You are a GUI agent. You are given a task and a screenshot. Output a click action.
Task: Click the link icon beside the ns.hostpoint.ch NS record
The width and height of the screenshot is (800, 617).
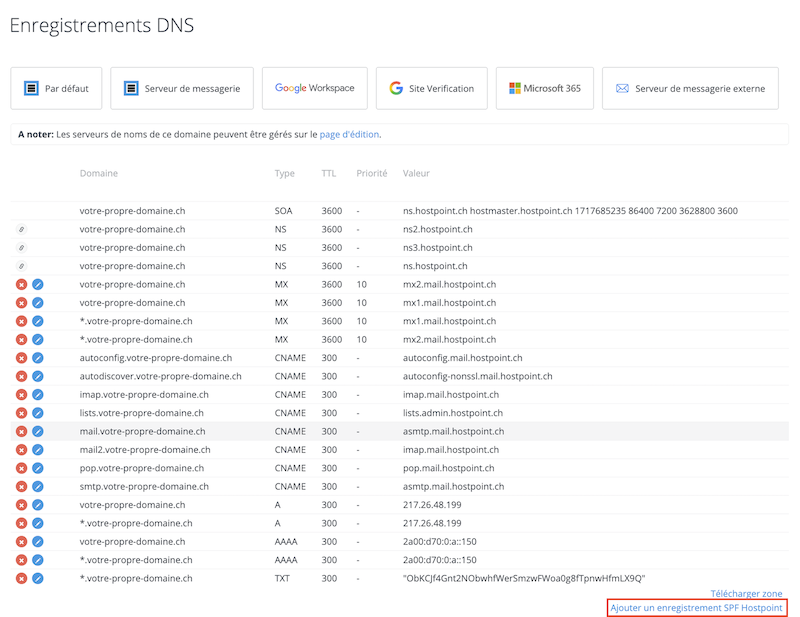pos(21,266)
